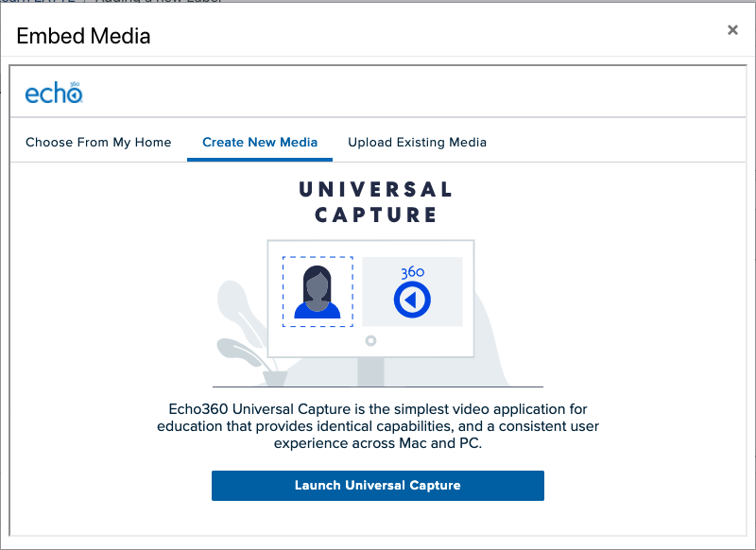Close the Embed Media dialog with the X
This screenshot has height=550, width=756.
pyautogui.click(x=732, y=29)
